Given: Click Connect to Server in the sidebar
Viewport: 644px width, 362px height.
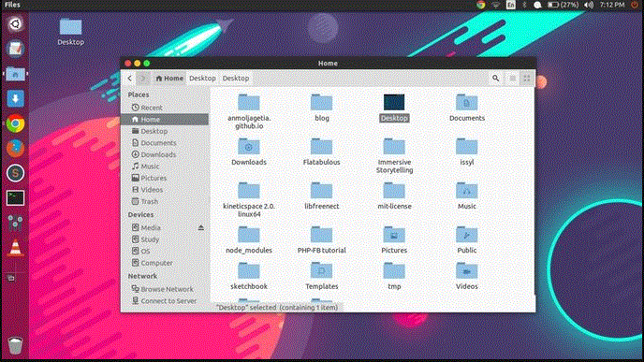Looking at the screenshot, I should pos(165,301).
